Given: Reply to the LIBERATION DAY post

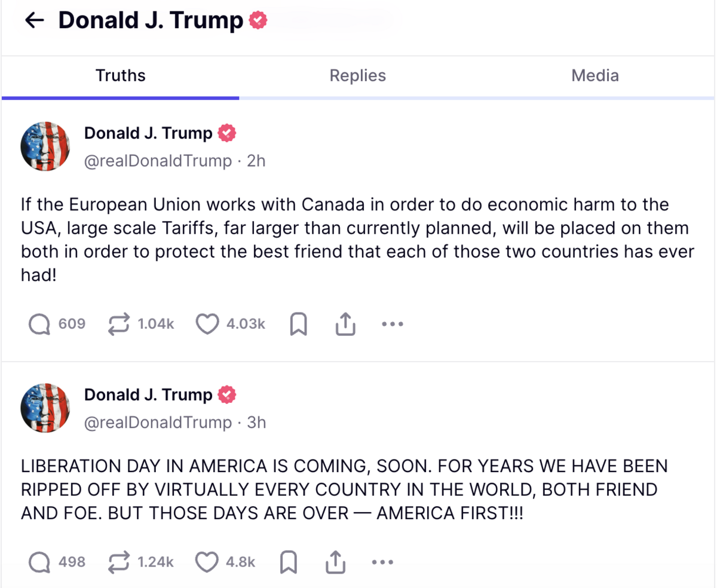Looking at the screenshot, I should pyautogui.click(x=39, y=562).
